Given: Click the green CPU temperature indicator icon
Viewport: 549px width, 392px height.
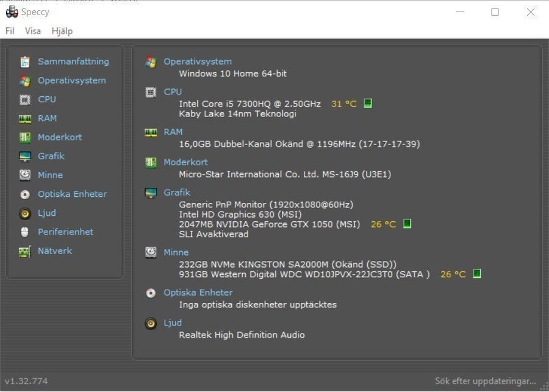Looking at the screenshot, I should click(x=368, y=103).
